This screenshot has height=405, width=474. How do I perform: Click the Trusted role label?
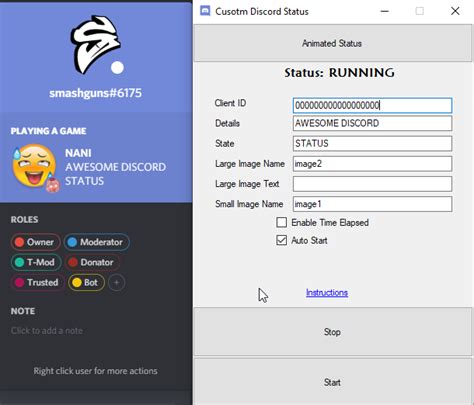[x=43, y=283]
